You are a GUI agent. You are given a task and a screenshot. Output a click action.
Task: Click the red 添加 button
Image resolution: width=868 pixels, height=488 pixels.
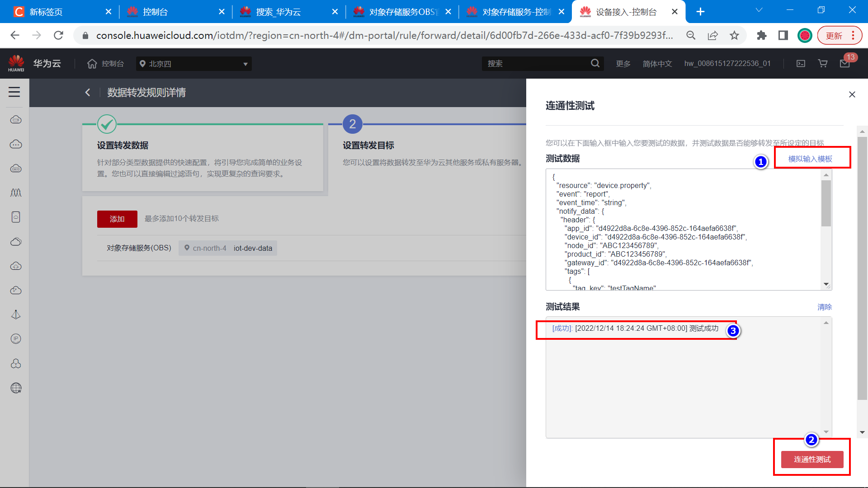click(x=117, y=219)
